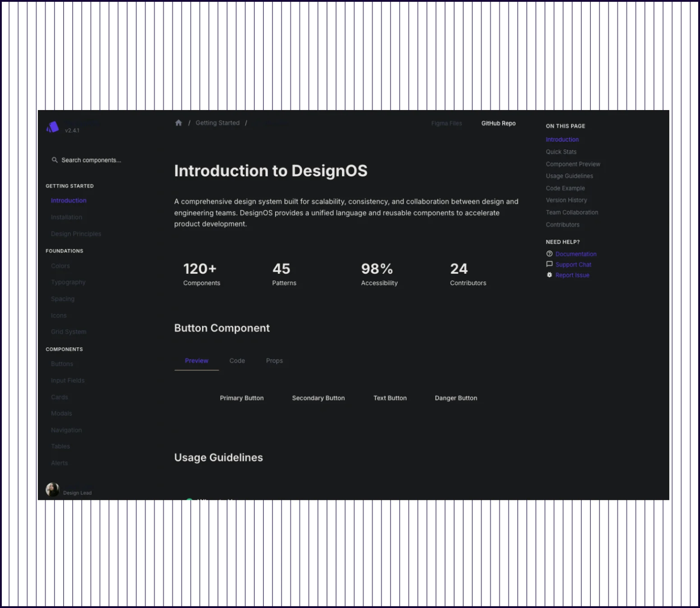Open GitHub Repo from the top bar
Image resolution: width=700 pixels, height=608 pixels.
(498, 123)
